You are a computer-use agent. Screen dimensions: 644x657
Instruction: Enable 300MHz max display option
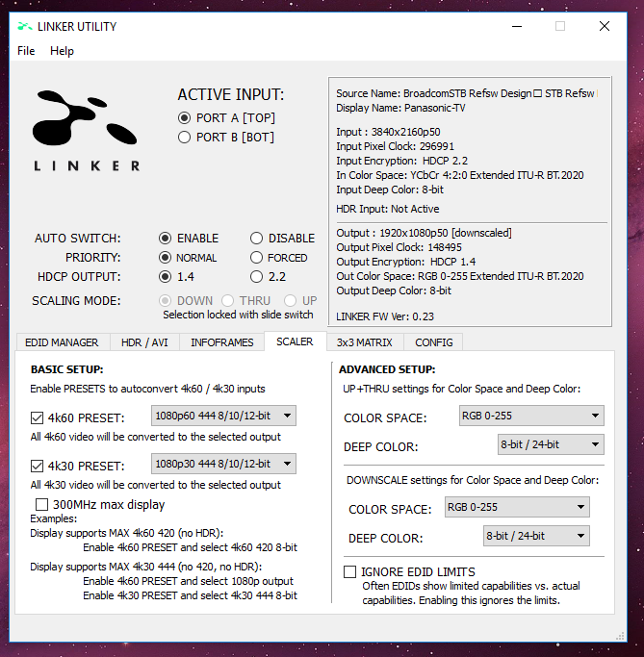[x=41, y=504]
